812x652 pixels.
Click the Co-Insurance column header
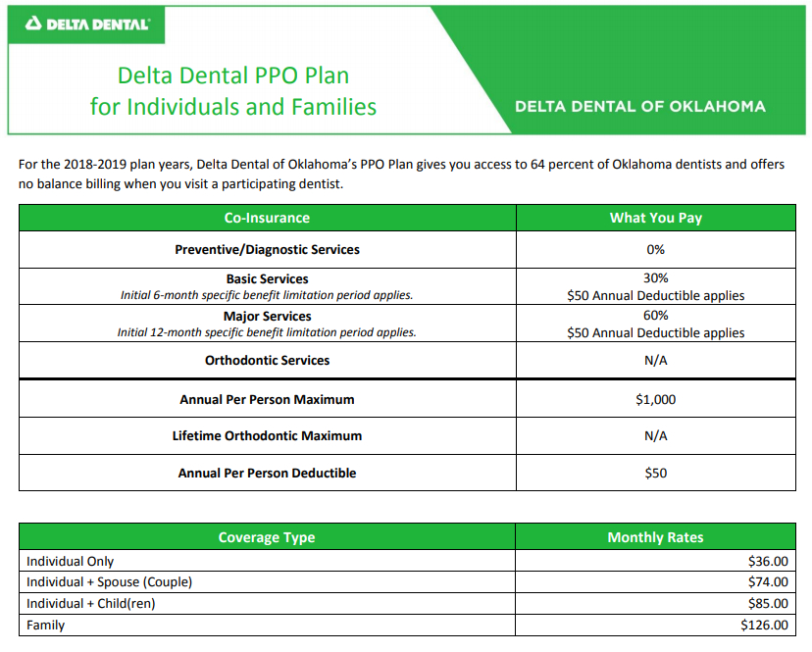click(265, 218)
